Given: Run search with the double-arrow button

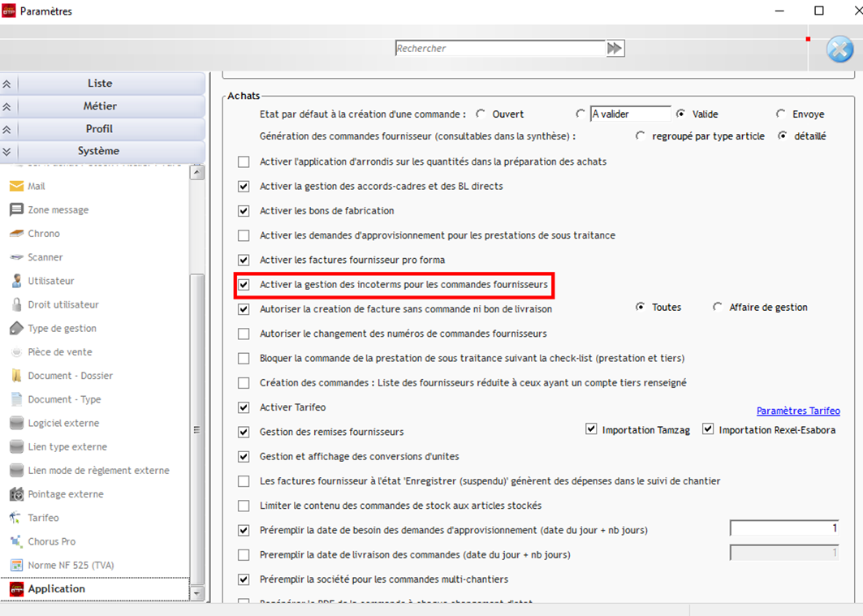Looking at the screenshot, I should click(x=615, y=49).
